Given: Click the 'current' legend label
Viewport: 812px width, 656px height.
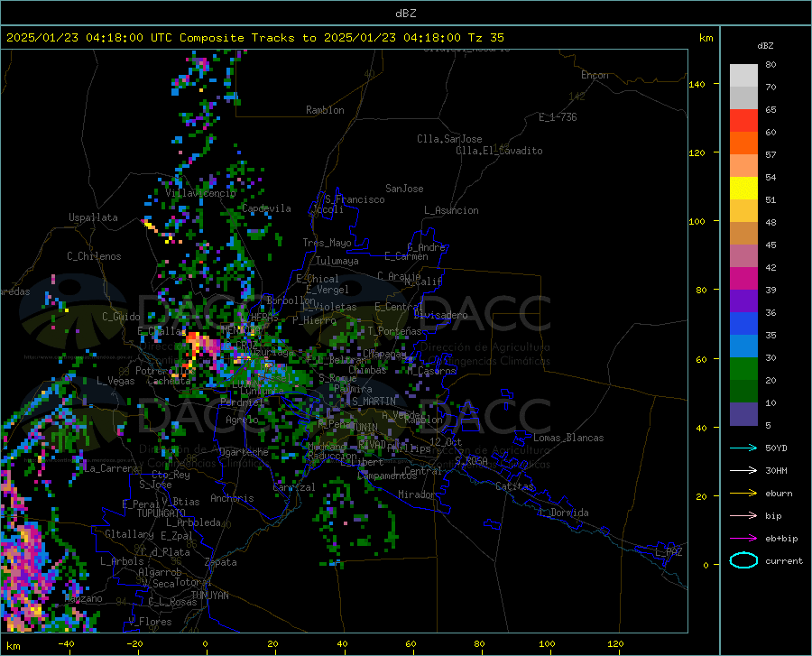Looking at the screenshot, I should click(784, 560).
